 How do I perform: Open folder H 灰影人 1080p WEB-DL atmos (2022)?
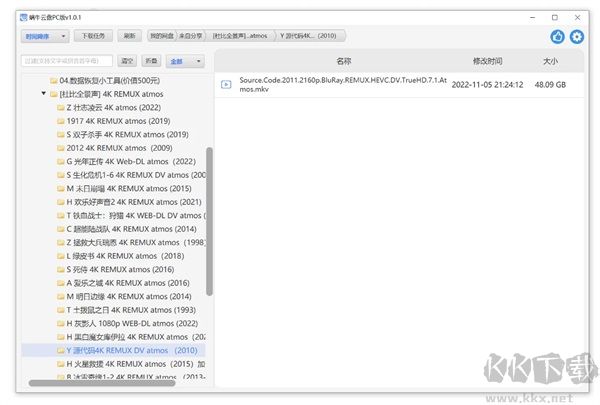click(x=132, y=324)
